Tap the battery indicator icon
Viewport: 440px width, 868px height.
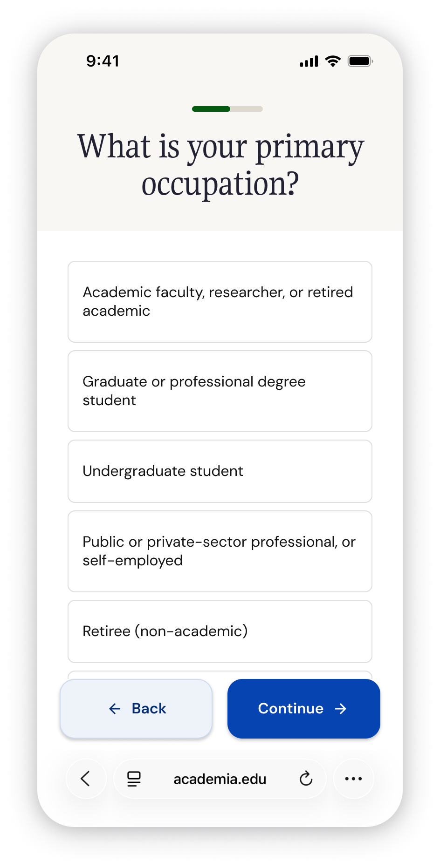pos(360,61)
